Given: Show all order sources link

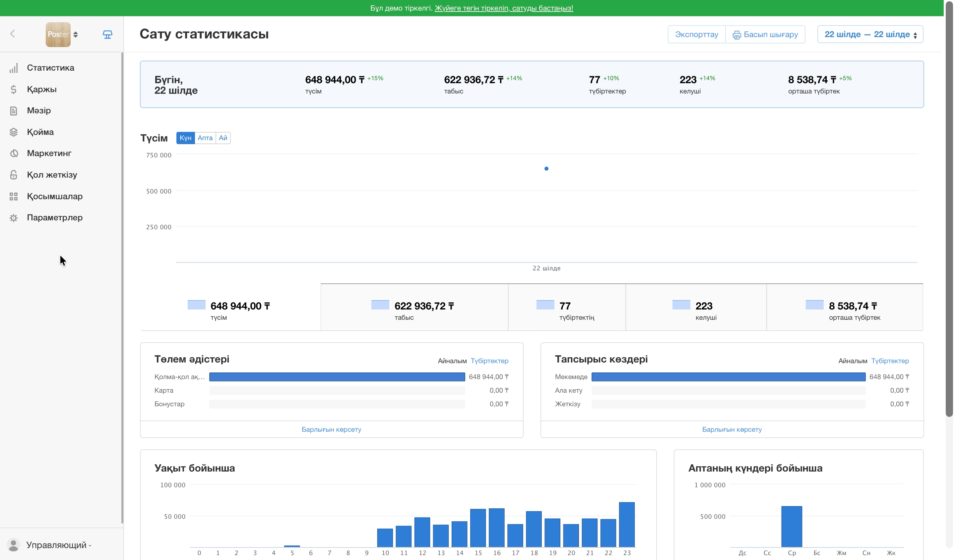Looking at the screenshot, I should pos(732,429).
